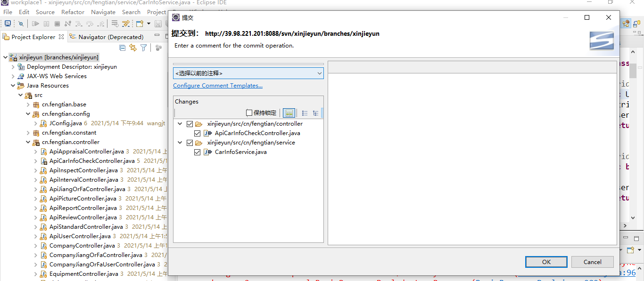Click Collapse All in Project Explorer
Viewport: 644px width, 281px height.
[x=123, y=48]
